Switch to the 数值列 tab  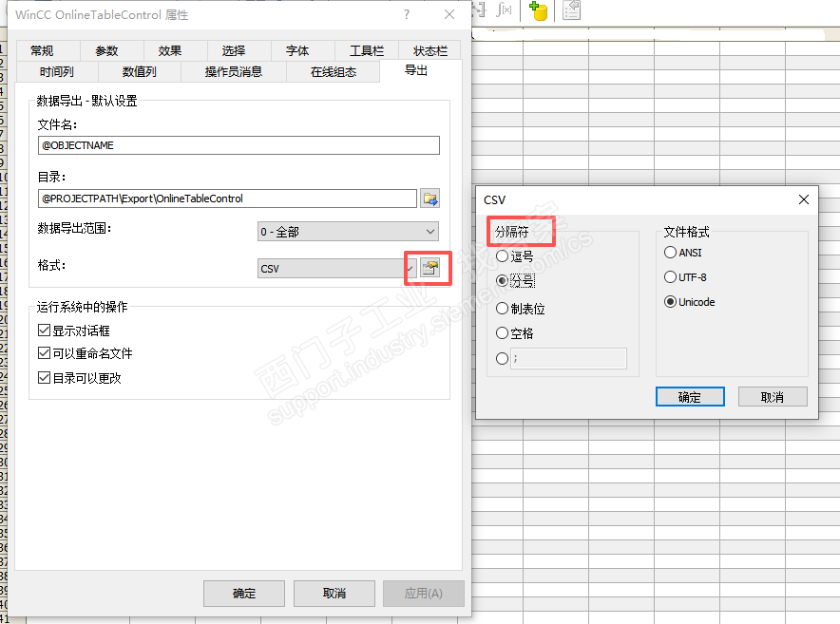point(140,72)
